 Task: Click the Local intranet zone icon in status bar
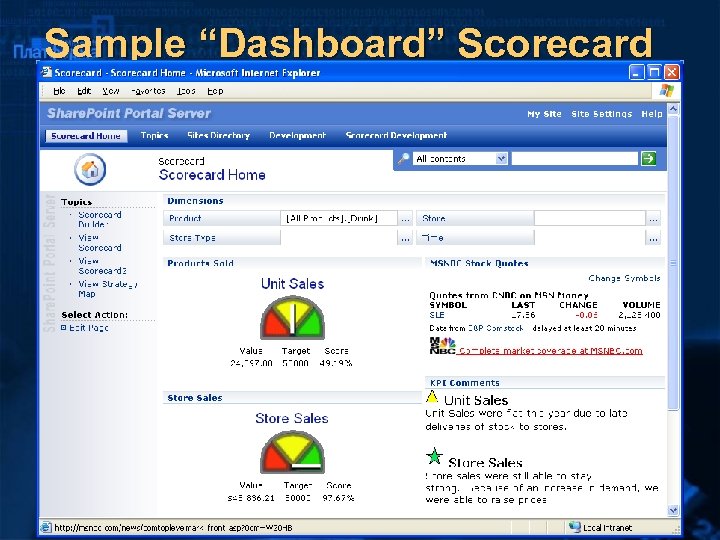coord(574,527)
